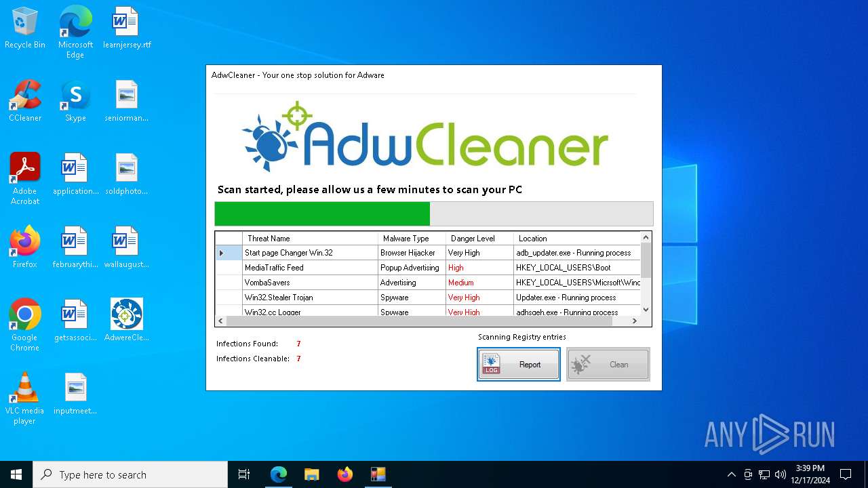Sort by Location column header

coord(577,239)
